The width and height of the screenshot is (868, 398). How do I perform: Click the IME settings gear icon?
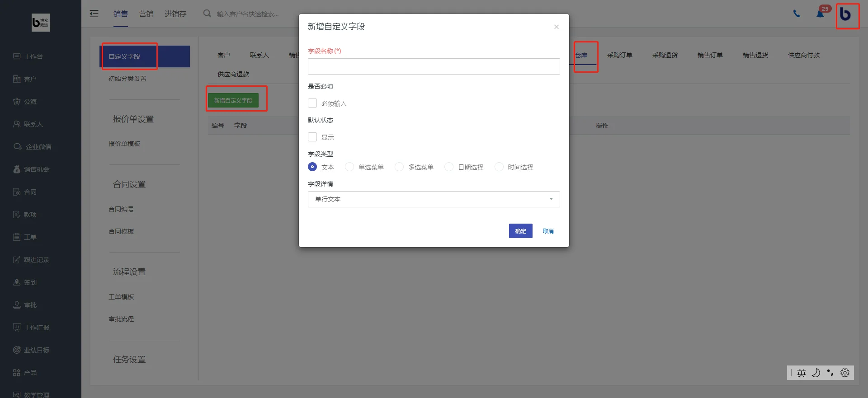point(845,373)
